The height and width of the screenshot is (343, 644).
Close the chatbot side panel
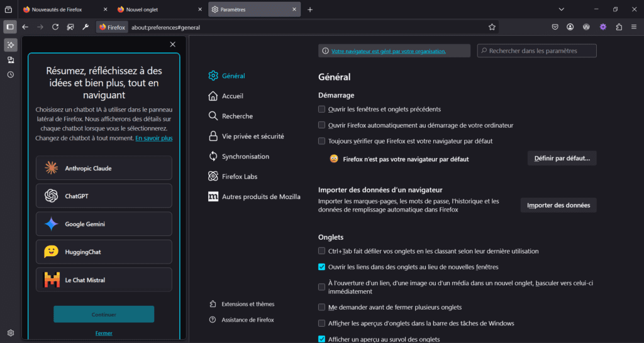click(x=172, y=44)
